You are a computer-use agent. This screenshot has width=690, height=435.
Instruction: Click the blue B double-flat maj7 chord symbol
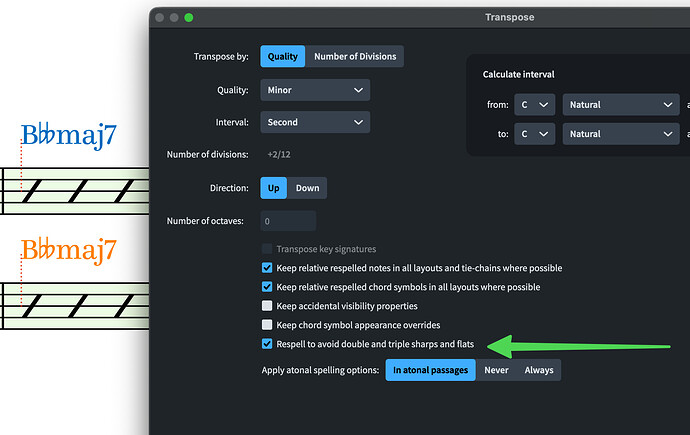point(69,138)
